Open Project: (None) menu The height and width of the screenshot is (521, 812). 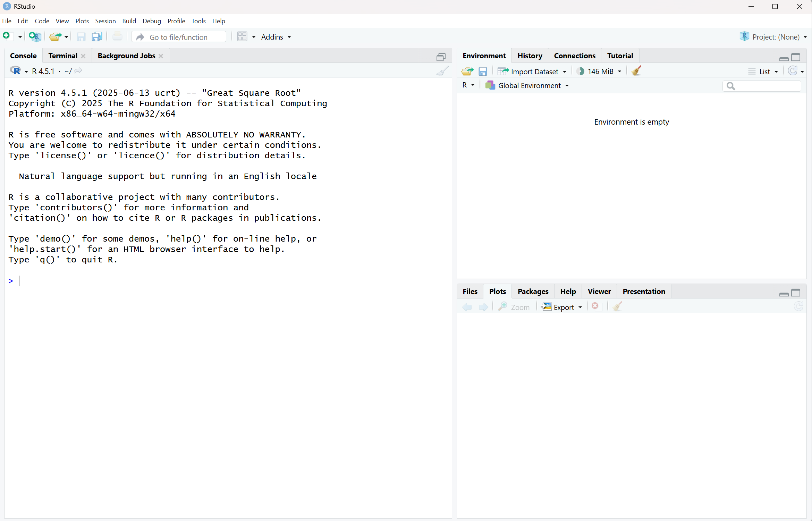(776, 37)
